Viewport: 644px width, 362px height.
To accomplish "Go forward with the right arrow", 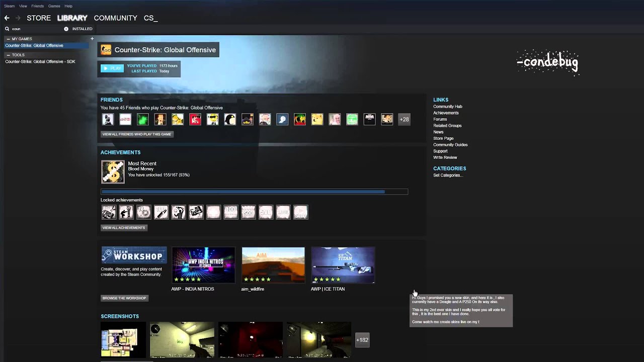I will (18, 18).
